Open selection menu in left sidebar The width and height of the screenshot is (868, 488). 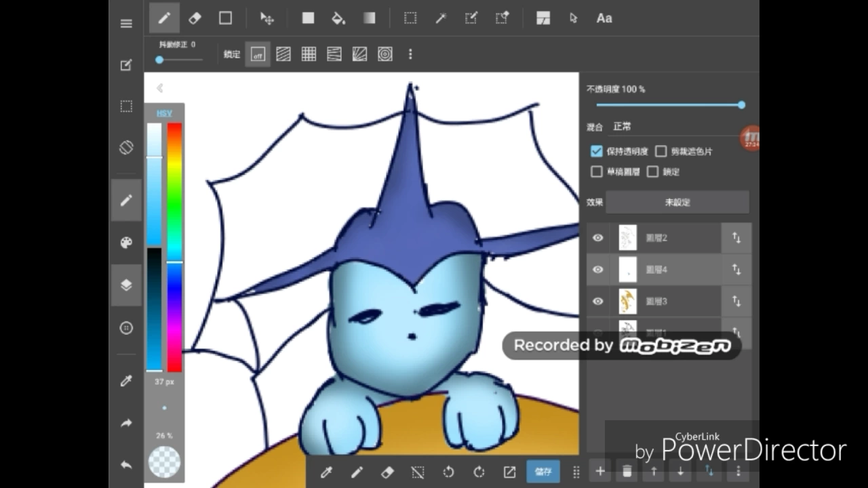tap(126, 106)
